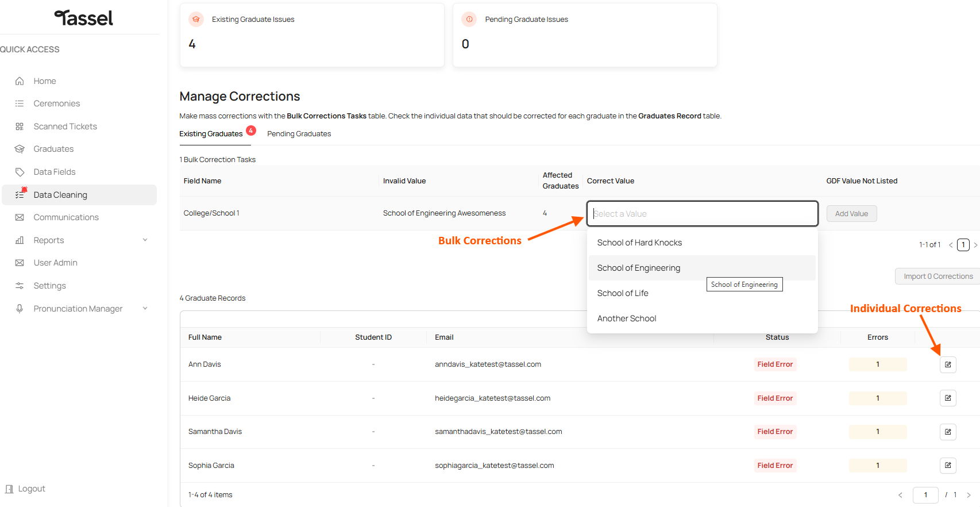Open Ceremonies in the sidebar
This screenshot has height=507, width=980.
[x=56, y=103]
